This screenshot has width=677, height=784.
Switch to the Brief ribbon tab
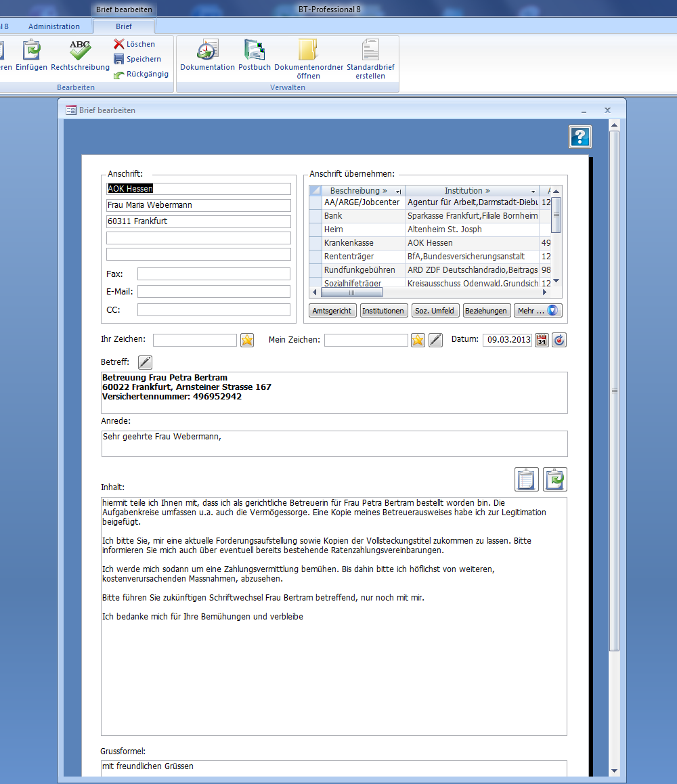(x=123, y=26)
